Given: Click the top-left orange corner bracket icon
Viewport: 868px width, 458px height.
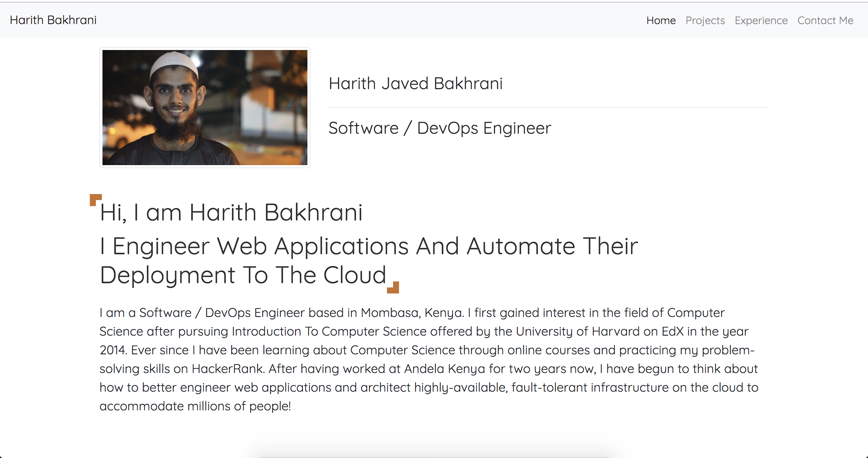Looking at the screenshot, I should (96, 200).
